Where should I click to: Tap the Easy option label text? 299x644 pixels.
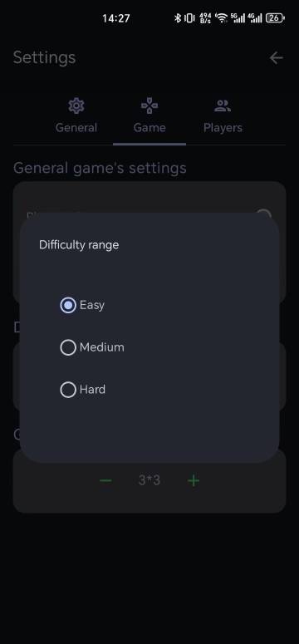click(x=92, y=305)
